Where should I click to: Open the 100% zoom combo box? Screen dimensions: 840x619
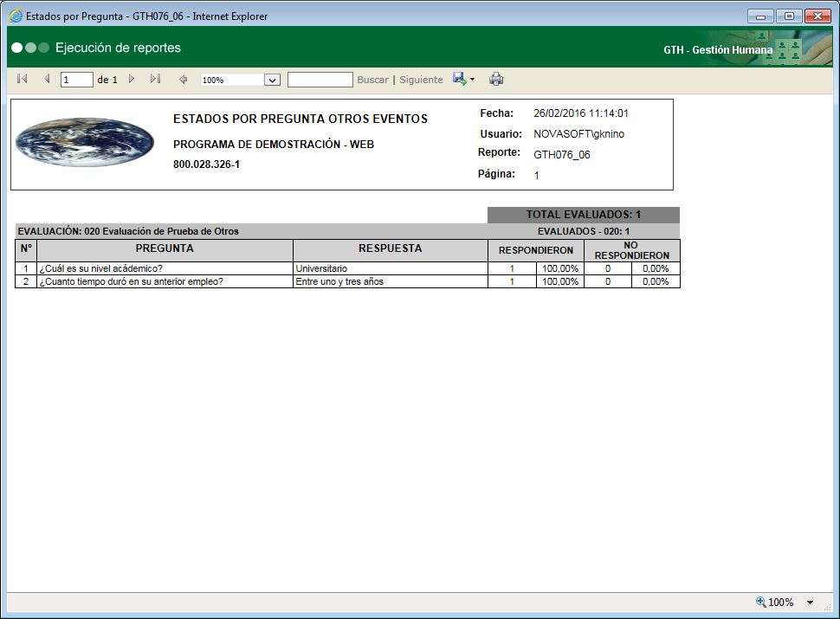pyautogui.click(x=240, y=80)
